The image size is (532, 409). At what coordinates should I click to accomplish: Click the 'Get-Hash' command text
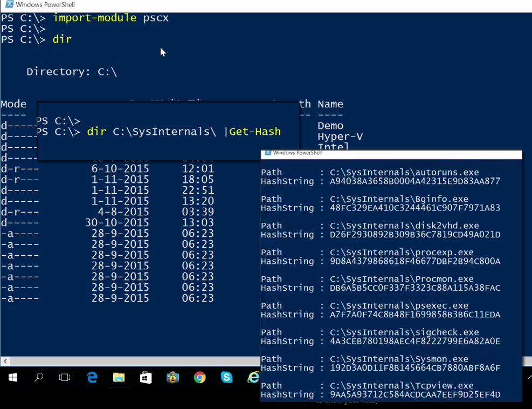click(255, 132)
